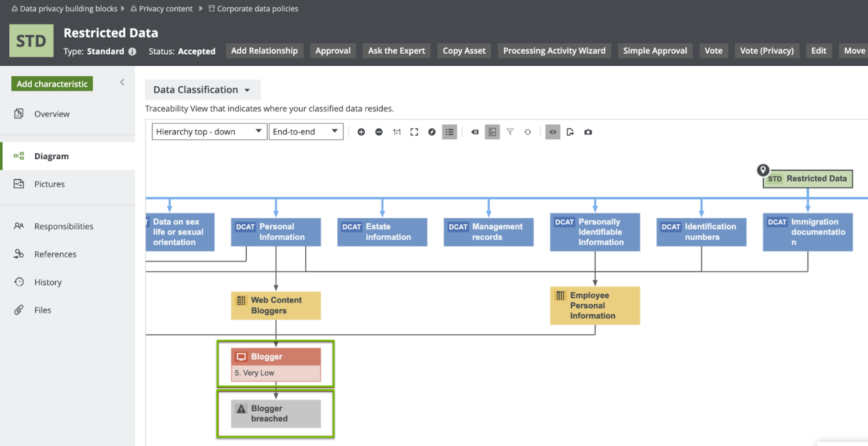This screenshot has height=446, width=868.
Task: Take diagram snapshot with camera icon
Action: click(588, 132)
